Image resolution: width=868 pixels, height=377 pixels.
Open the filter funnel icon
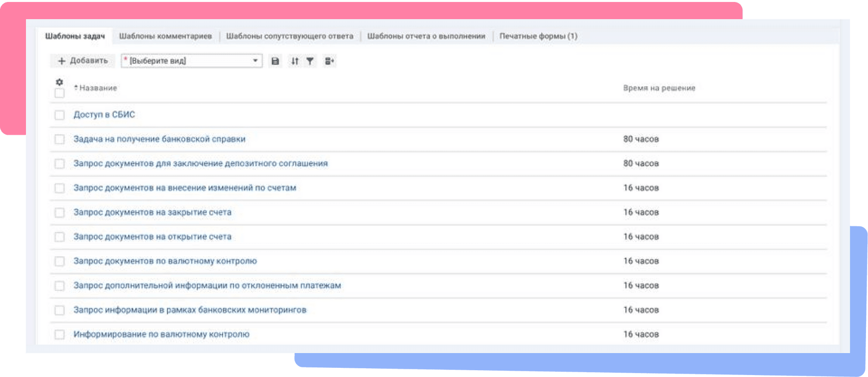(x=310, y=61)
